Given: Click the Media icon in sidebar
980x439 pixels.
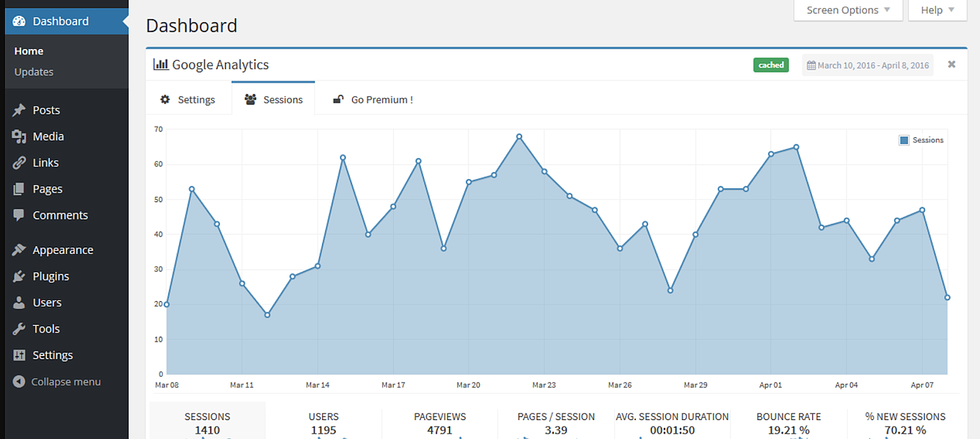Looking at the screenshot, I should click(19, 137).
